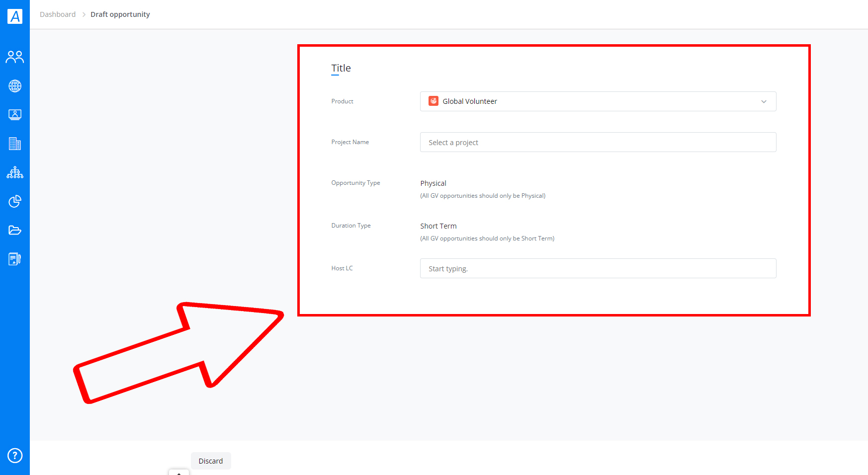The width and height of the screenshot is (868, 475).
Task: Click the Host LC Start typing field
Action: click(x=598, y=268)
